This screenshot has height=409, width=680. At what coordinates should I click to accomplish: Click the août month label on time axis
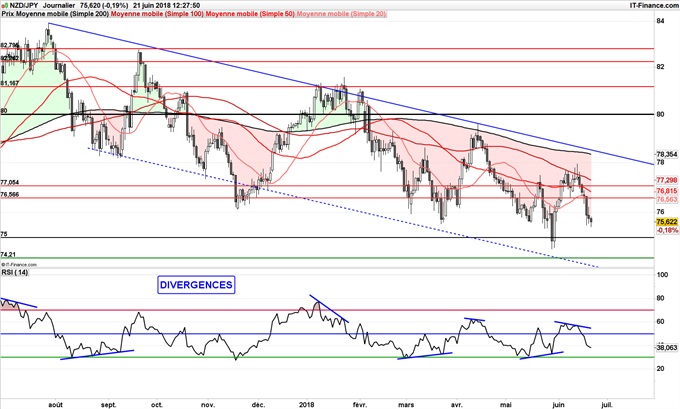click(x=55, y=405)
